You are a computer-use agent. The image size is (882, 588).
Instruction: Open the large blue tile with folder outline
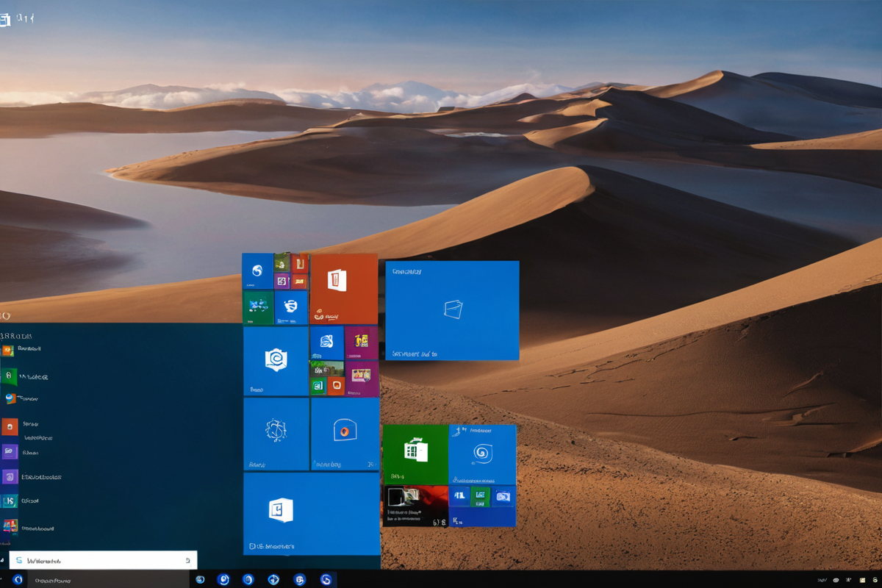pyautogui.click(x=452, y=310)
